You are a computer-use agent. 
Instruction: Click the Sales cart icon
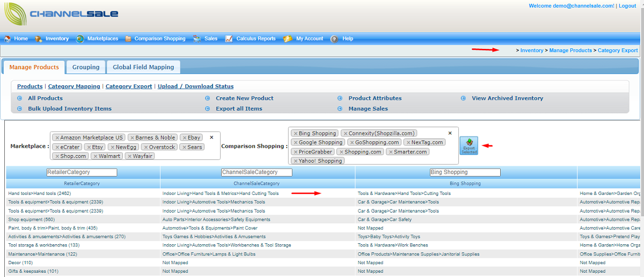[x=197, y=39]
